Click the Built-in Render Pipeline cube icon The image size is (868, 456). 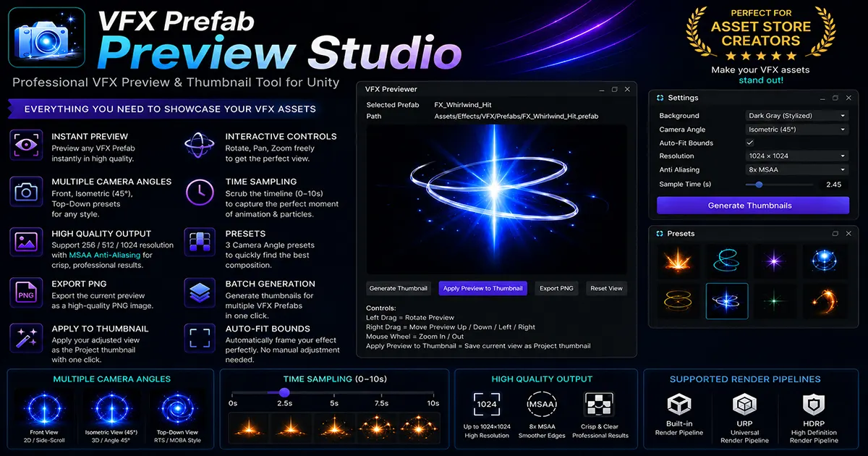(x=680, y=405)
